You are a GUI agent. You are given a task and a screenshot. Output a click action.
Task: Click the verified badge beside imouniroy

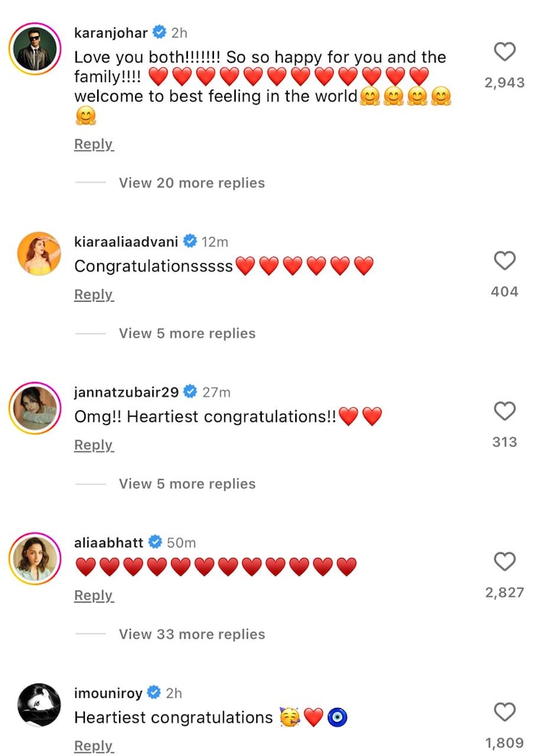pyautogui.click(x=153, y=693)
